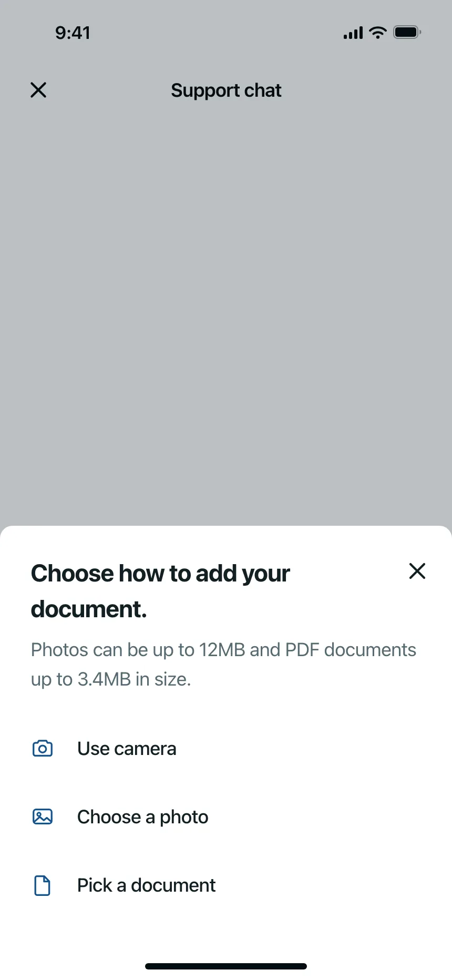Tap the word document in Pick a document
This screenshot has height=980, width=452.
[x=173, y=885]
